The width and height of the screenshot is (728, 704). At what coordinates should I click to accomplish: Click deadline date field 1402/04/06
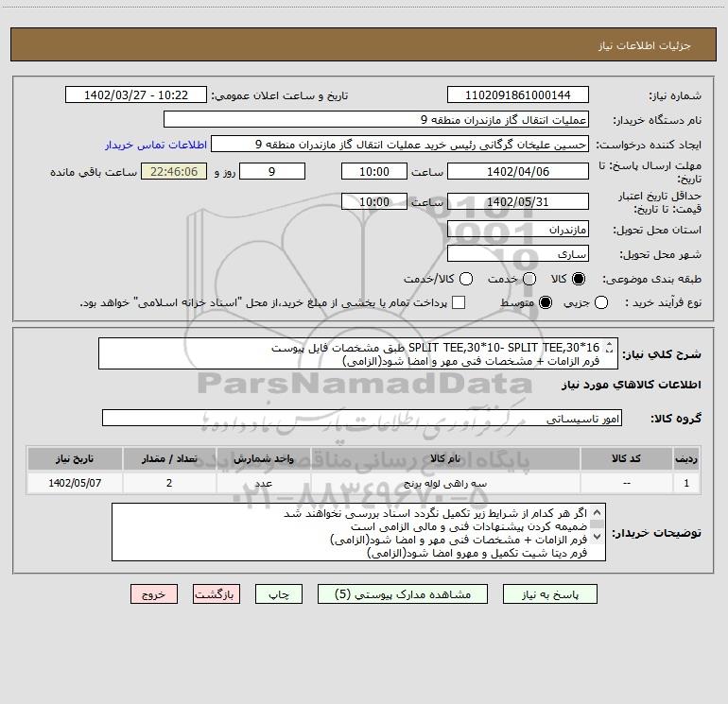pyautogui.click(x=518, y=171)
